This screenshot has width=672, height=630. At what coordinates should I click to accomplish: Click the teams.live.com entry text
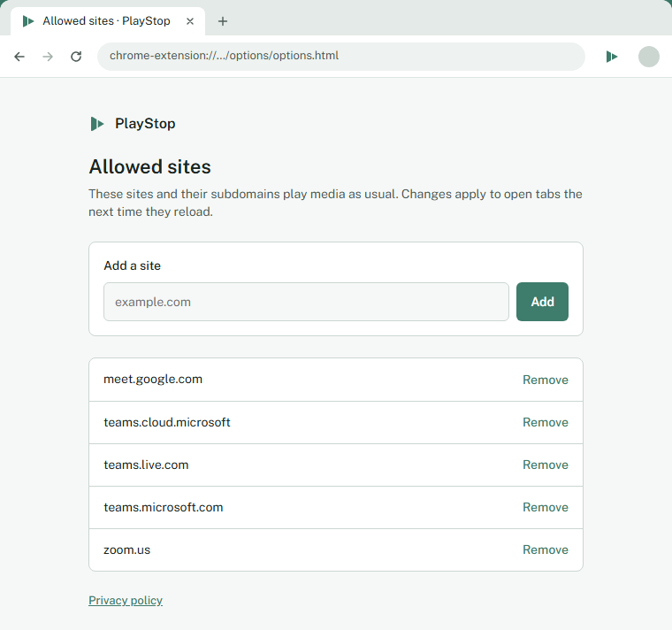tap(146, 465)
